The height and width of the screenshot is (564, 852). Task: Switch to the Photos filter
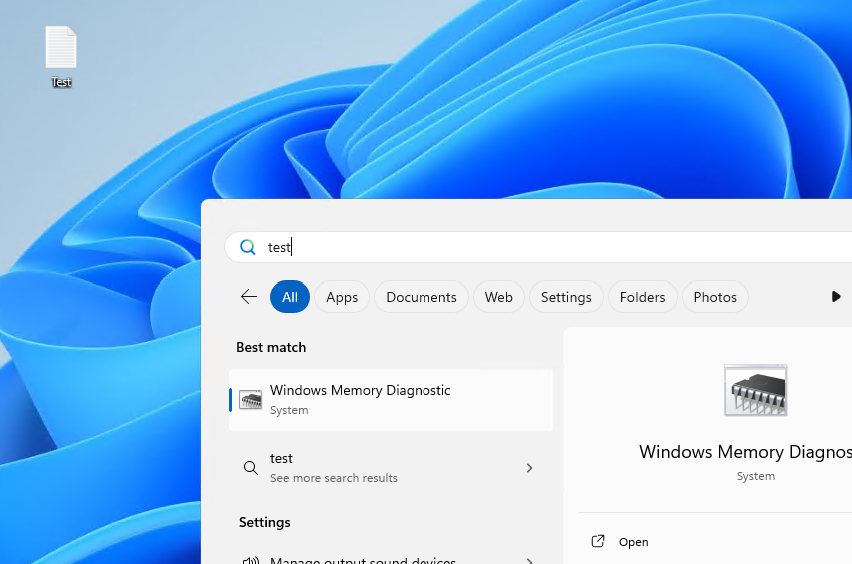[x=715, y=297]
